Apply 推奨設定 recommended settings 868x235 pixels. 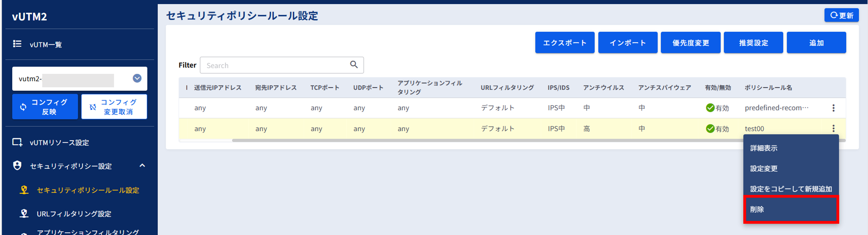point(753,43)
